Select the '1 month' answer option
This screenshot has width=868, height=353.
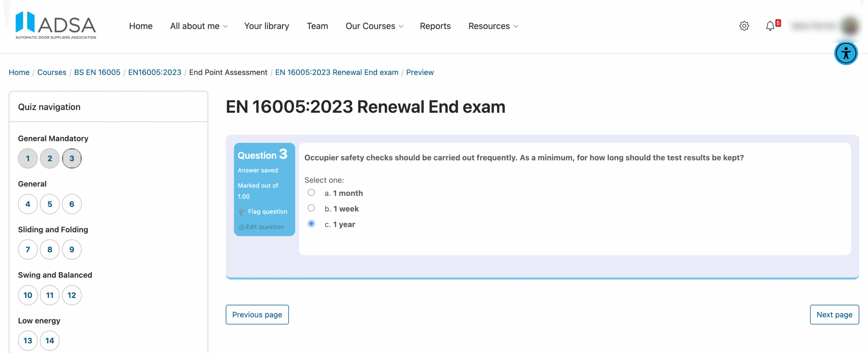[x=311, y=192]
